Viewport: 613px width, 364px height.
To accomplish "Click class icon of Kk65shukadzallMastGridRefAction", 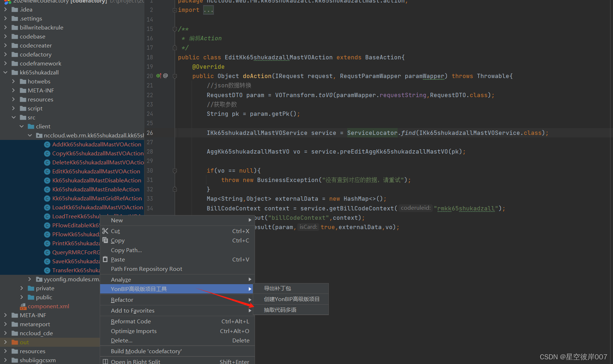I will (x=47, y=199).
